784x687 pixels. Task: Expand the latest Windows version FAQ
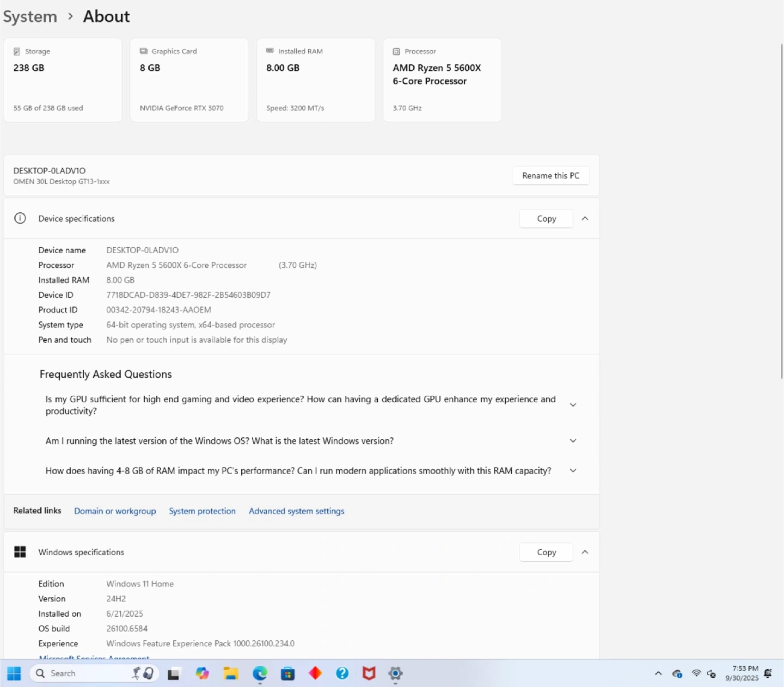[x=573, y=441]
